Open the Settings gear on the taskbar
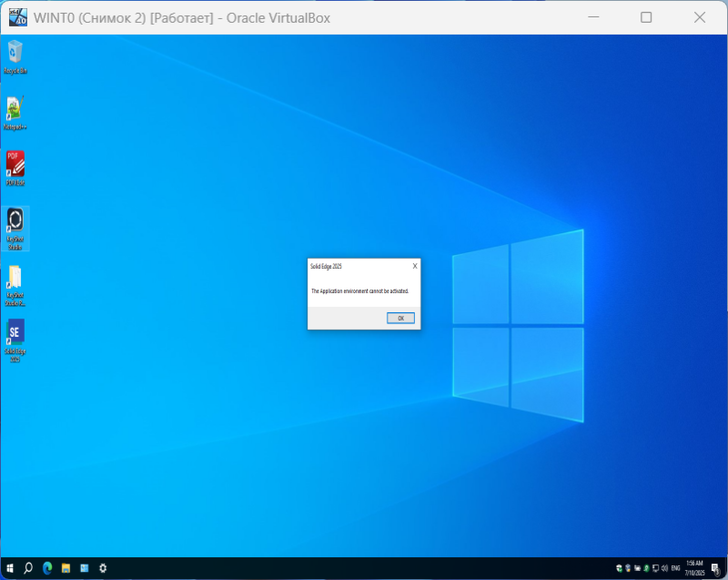 tap(103, 568)
